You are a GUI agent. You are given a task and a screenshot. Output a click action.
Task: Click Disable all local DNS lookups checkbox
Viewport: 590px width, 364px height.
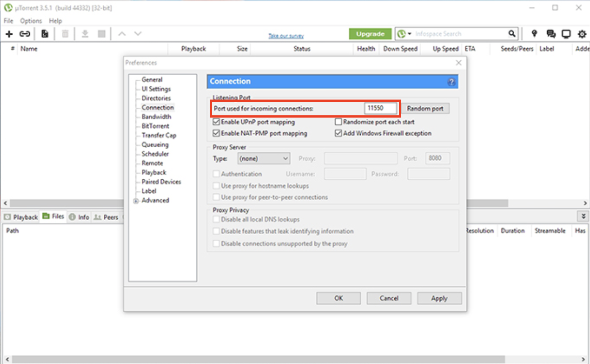(216, 219)
